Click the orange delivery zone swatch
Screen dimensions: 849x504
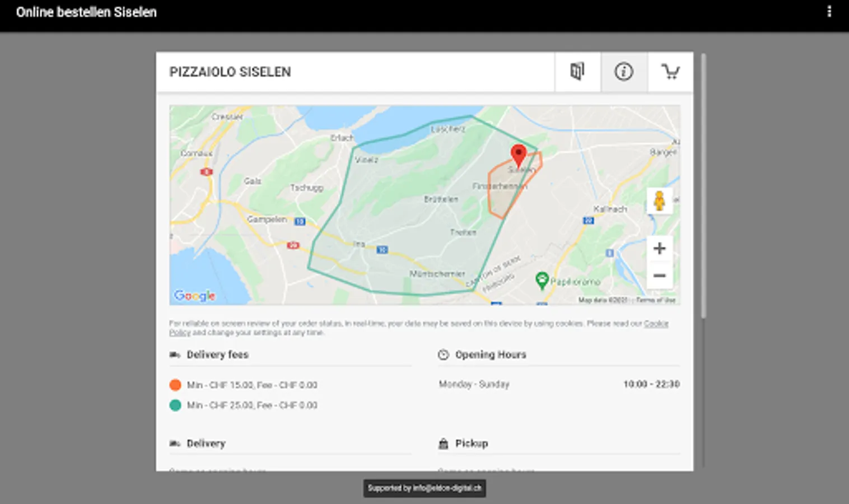[x=175, y=385]
